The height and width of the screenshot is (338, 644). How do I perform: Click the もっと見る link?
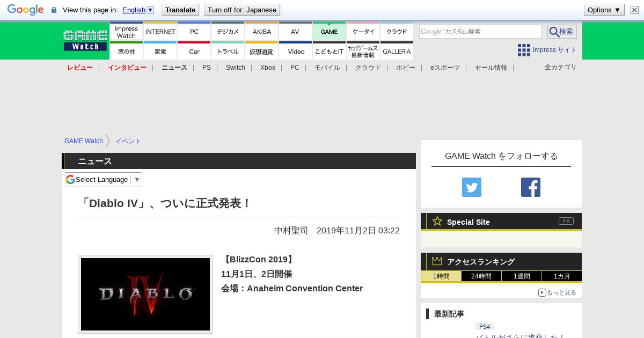click(x=561, y=292)
